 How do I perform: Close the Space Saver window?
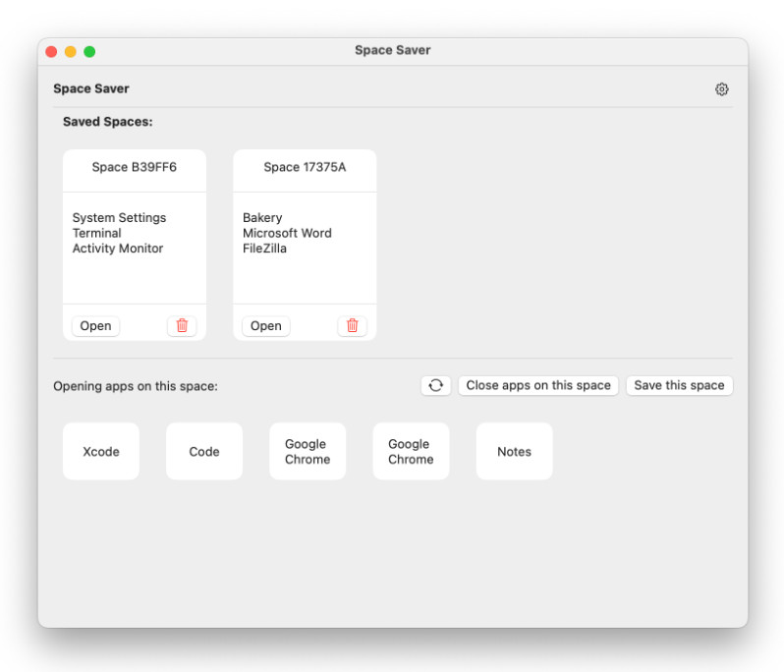[x=51, y=51]
